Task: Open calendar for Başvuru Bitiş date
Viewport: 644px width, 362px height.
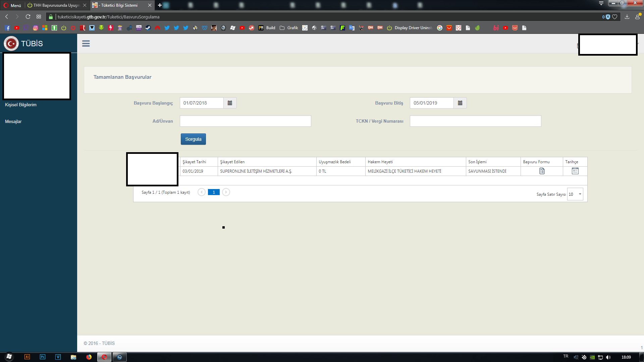Action: pyautogui.click(x=460, y=103)
